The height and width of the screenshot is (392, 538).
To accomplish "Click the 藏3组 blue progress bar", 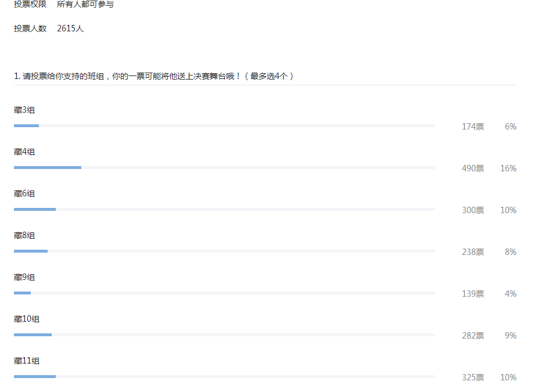I will (x=26, y=125).
